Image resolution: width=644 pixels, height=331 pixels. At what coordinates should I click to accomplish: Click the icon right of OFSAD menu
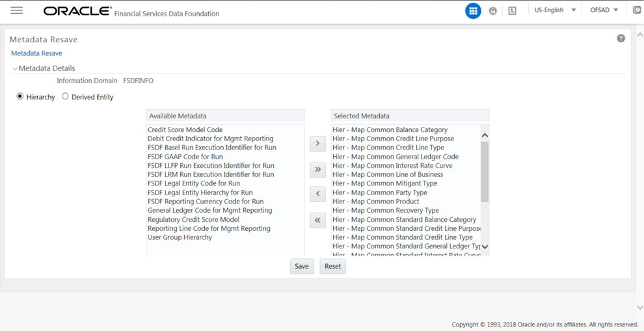(x=636, y=10)
